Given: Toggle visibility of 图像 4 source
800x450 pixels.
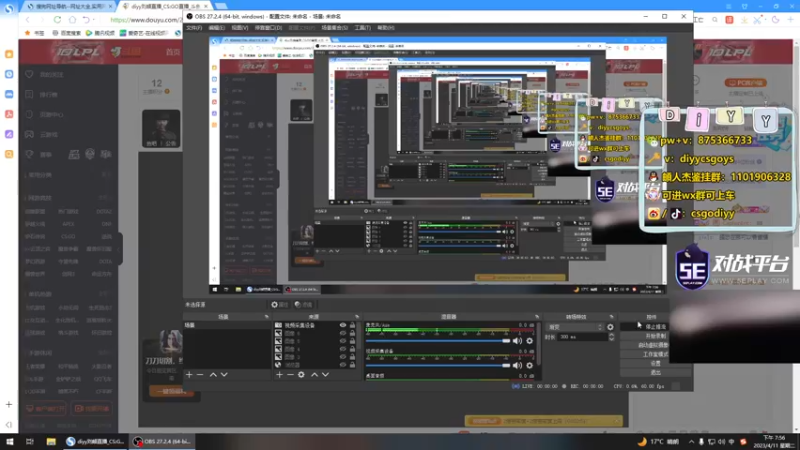Looking at the screenshot, I should (x=343, y=349).
